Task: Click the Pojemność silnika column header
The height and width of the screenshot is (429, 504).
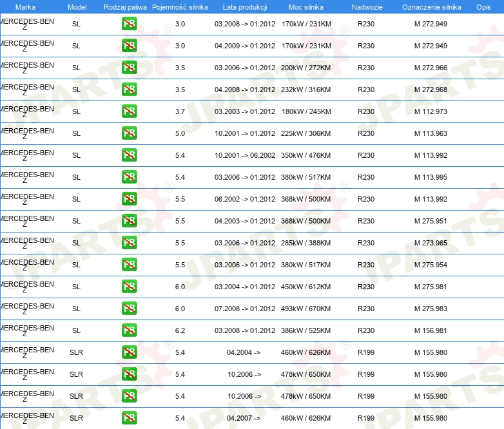Action: point(180,7)
